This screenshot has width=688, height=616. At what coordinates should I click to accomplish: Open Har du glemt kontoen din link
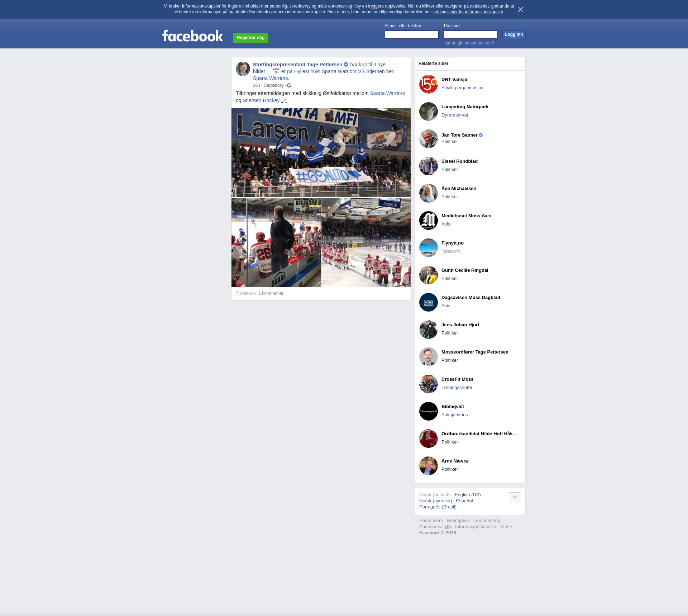469,43
